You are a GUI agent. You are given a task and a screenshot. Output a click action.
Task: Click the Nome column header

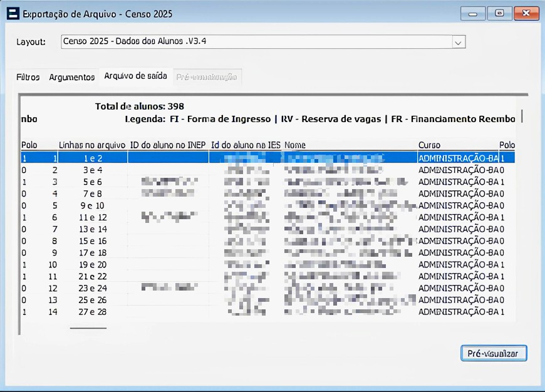point(295,145)
